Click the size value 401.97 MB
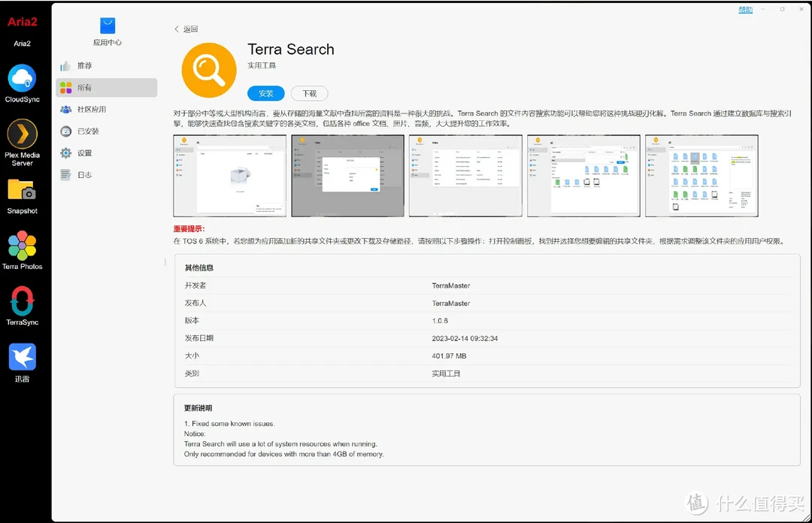The width and height of the screenshot is (812, 523). pos(449,355)
